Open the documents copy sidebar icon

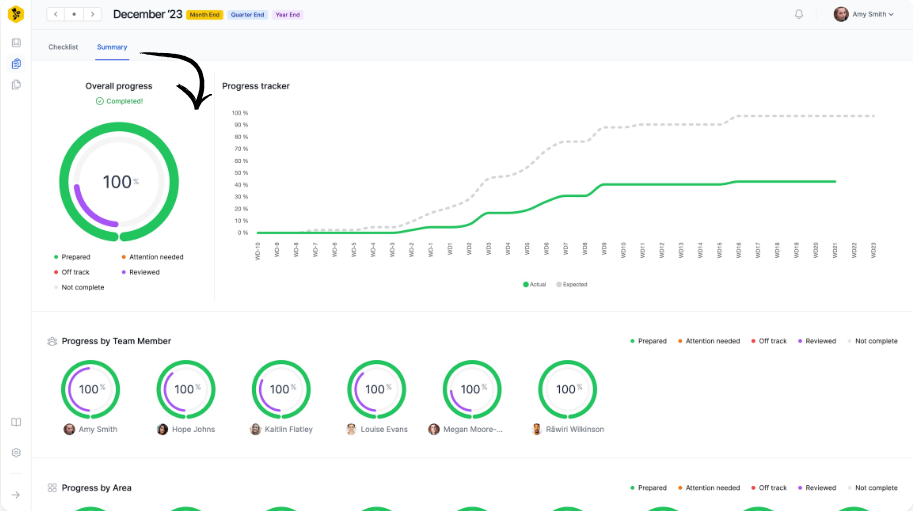tap(16, 85)
